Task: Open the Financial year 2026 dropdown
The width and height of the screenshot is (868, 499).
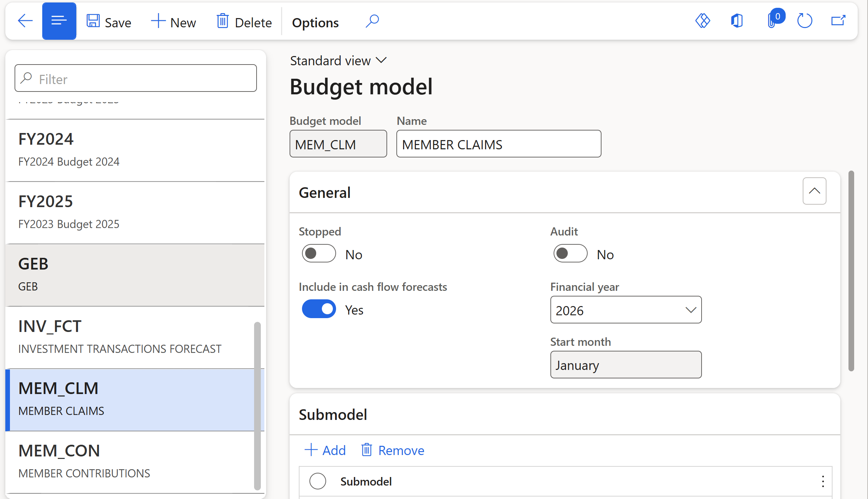Action: [626, 310]
